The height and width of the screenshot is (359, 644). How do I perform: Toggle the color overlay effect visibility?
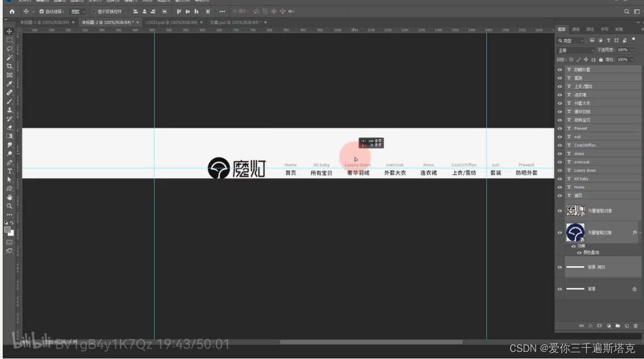tap(579, 253)
